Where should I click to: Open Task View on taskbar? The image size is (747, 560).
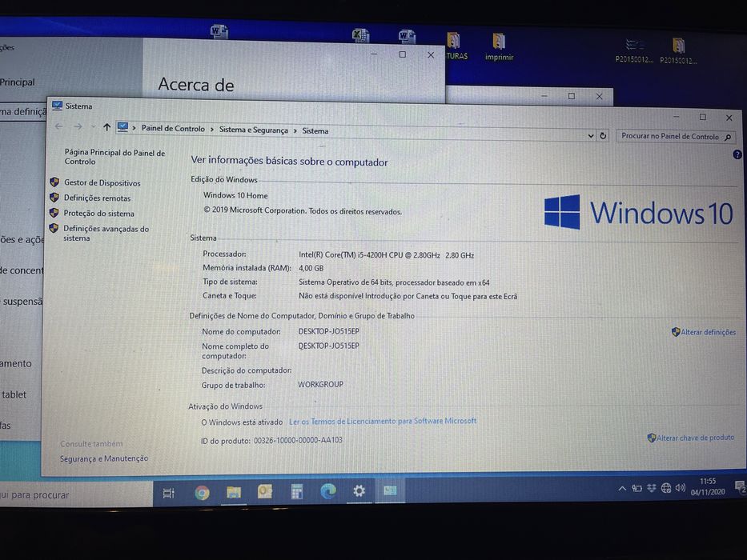(169, 494)
